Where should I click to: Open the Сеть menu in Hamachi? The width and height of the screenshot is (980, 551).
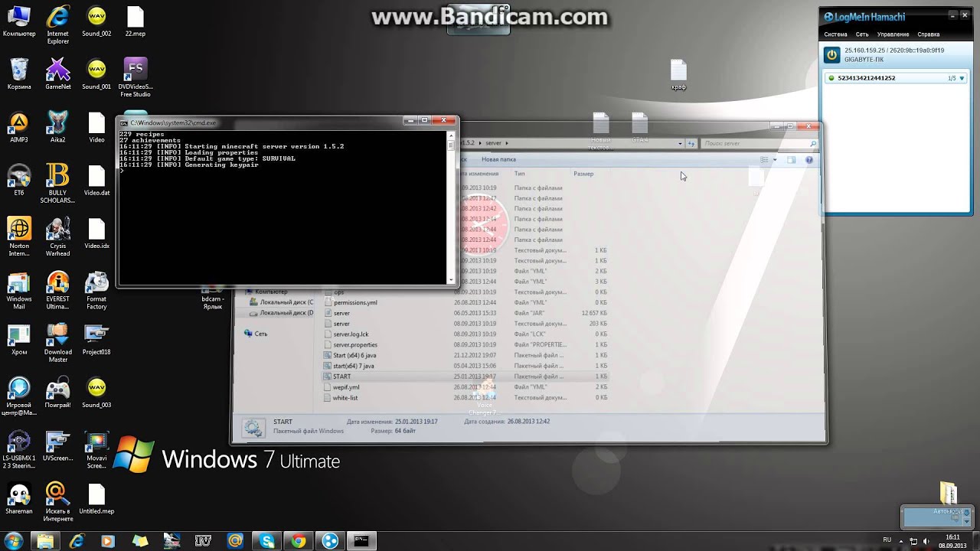pyautogui.click(x=862, y=34)
